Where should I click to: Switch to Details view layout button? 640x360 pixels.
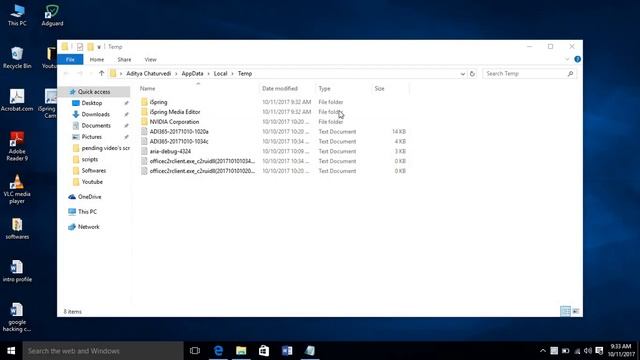(x=565, y=311)
